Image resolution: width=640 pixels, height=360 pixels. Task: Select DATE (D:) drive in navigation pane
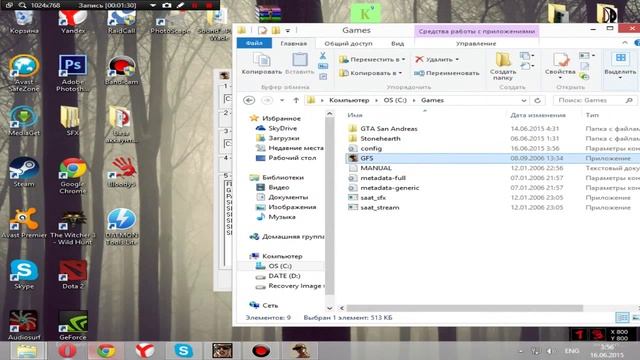pyautogui.click(x=284, y=276)
